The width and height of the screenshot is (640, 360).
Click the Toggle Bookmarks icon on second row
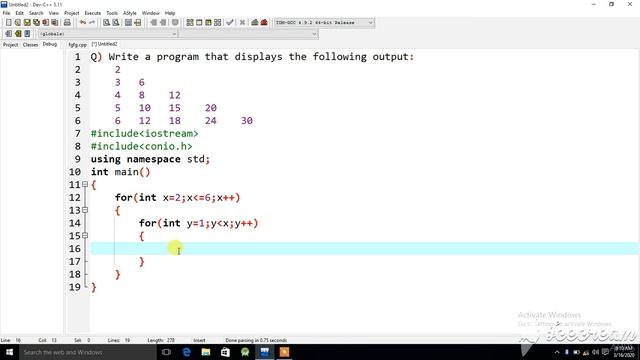pos(18,33)
